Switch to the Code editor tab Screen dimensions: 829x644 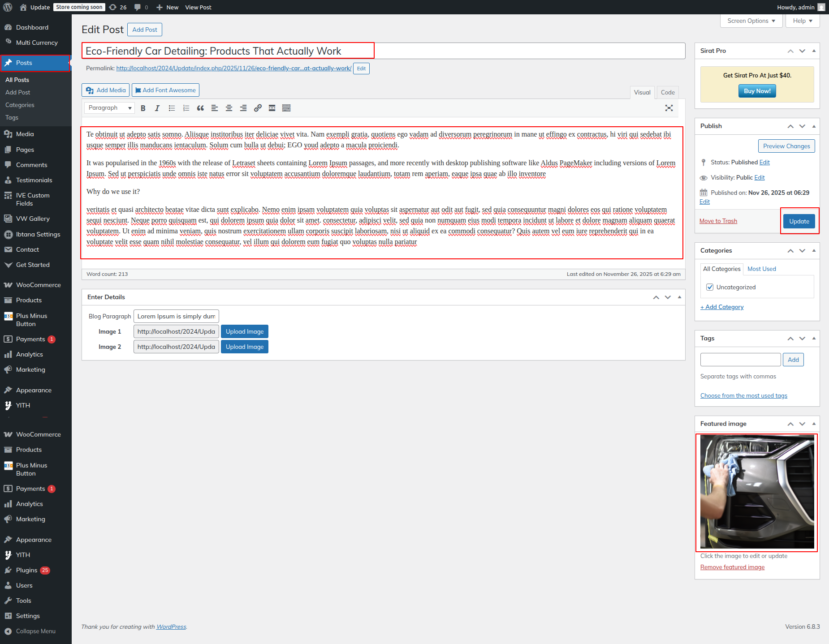click(x=667, y=92)
